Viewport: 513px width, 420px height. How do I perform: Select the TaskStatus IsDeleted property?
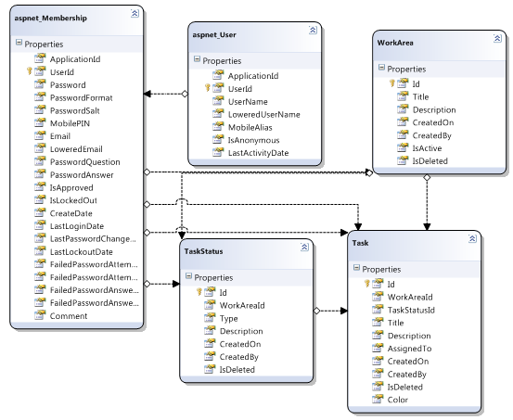click(237, 370)
